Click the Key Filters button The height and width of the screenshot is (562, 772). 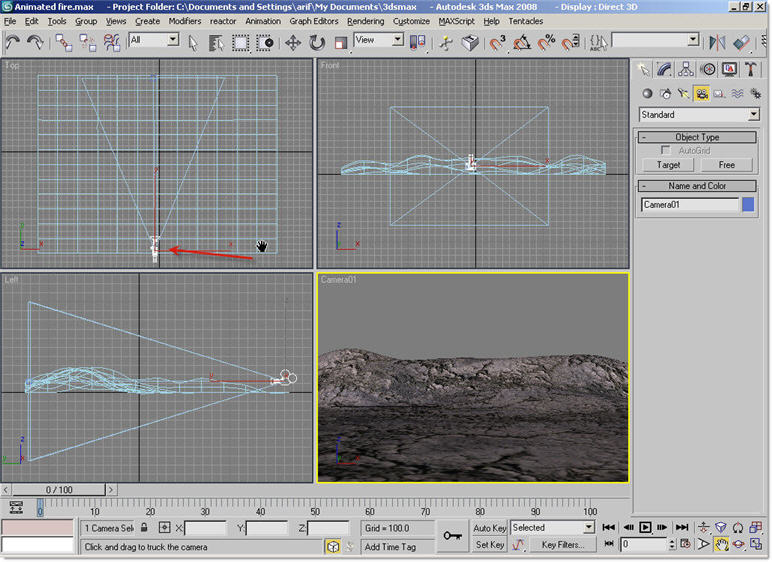pos(563,545)
